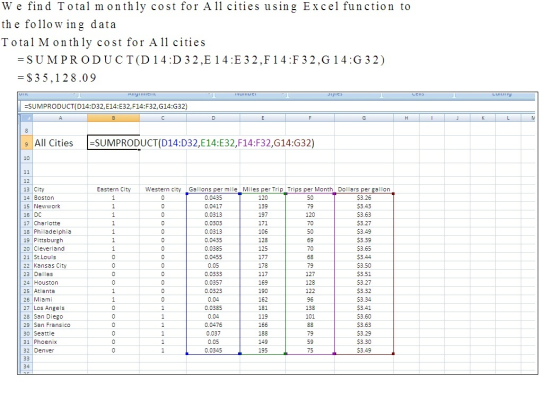The height and width of the screenshot is (407, 560).
Task: Click the cell containing the SUMPRODUCT formula
Action: coord(113,143)
